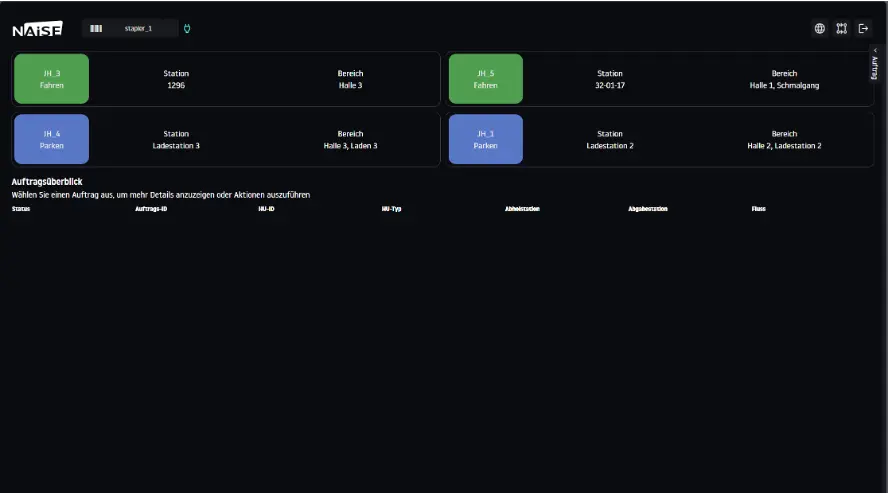Select the green JH_3 Fahren badge
This screenshot has width=888, height=493.
click(52, 79)
